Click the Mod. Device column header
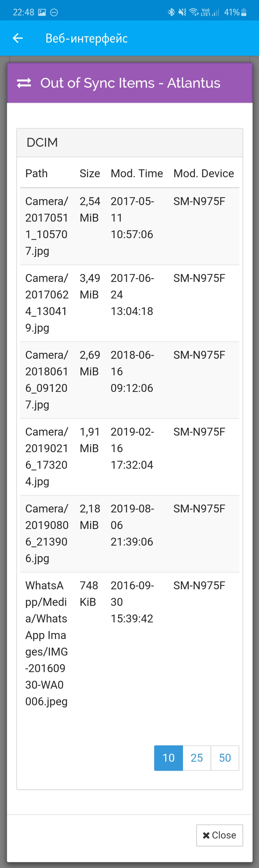The width and height of the screenshot is (259, 868). (x=204, y=173)
